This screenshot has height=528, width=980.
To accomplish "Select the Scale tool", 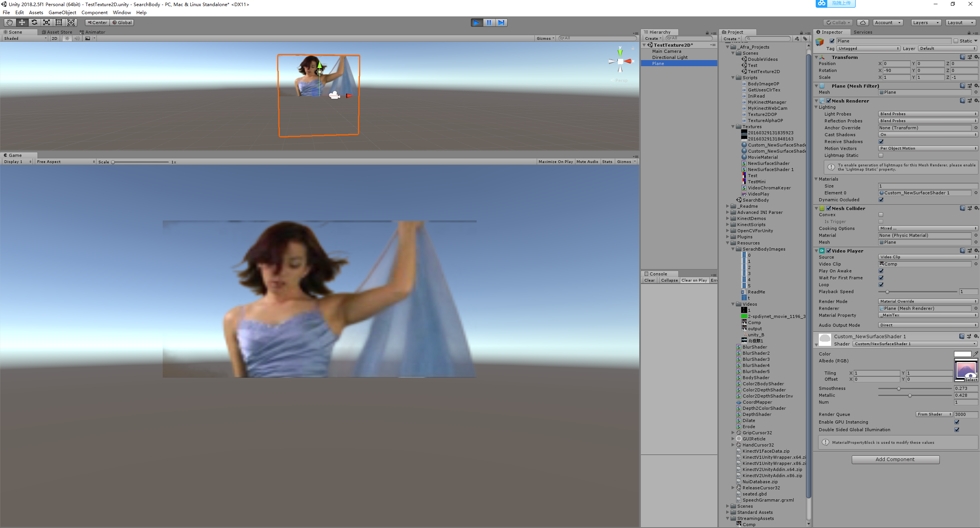I will tap(46, 23).
